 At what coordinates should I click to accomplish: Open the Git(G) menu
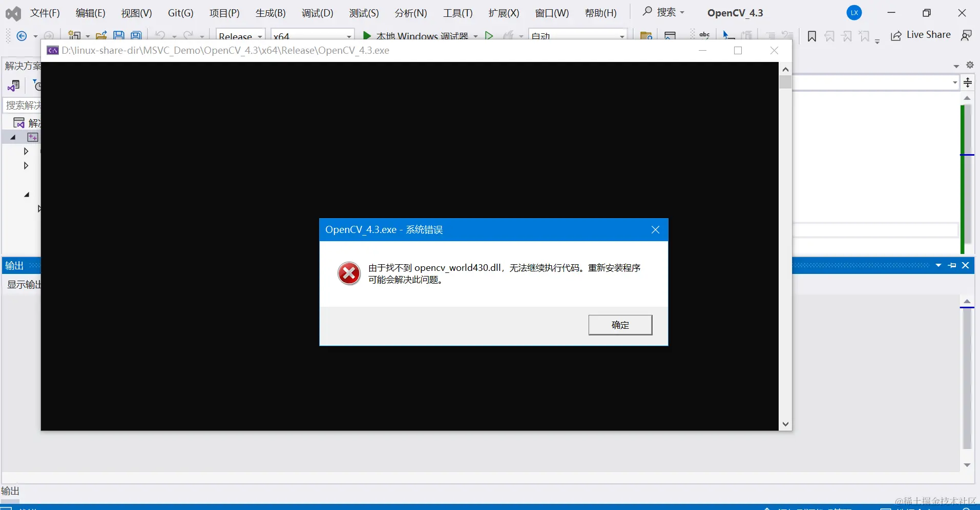180,13
